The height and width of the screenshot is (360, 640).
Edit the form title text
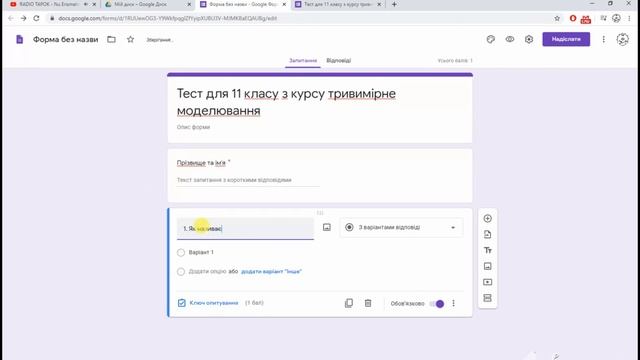286,102
